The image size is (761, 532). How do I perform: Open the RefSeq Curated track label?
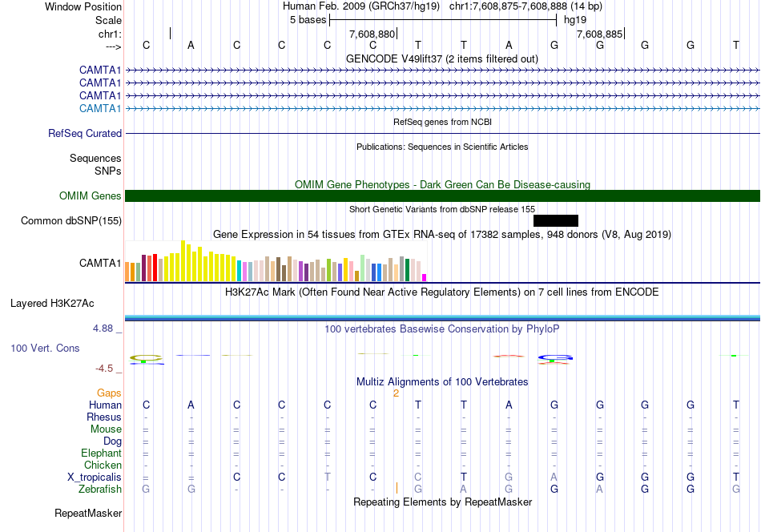(x=85, y=133)
